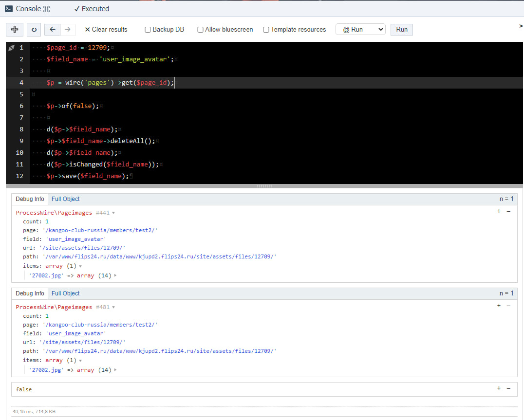Click line 11 isChanged debug call
The image size is (524, 420).
103,164
